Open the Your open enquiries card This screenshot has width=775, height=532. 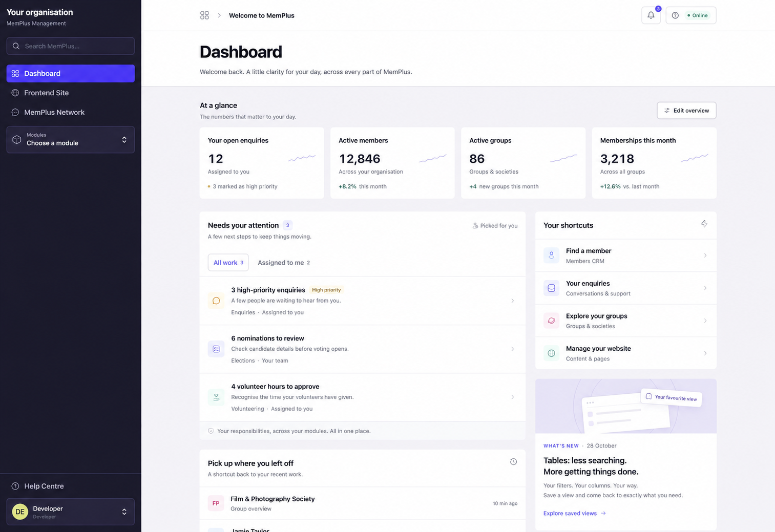click(262, 163)
